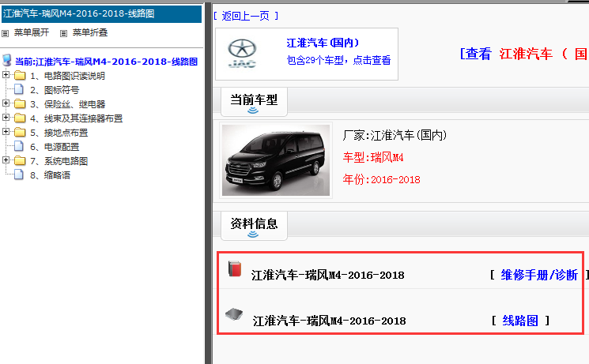The width and height of the screenshot is (589, 364).
Task: Click the menu expand list icon beside 菜单展开
Action: point(6,33)
